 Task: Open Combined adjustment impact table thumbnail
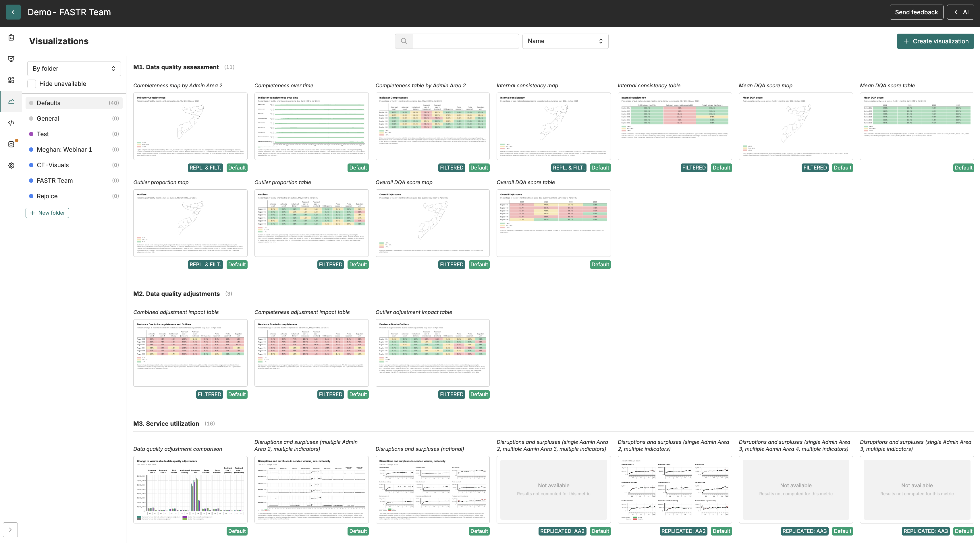pos(190,353)
